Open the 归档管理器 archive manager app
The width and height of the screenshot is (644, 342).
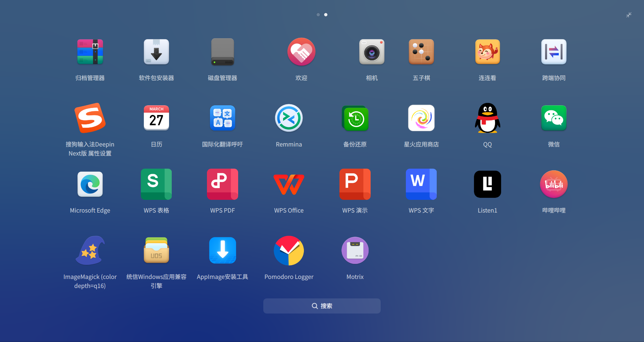tap(90, 52)
